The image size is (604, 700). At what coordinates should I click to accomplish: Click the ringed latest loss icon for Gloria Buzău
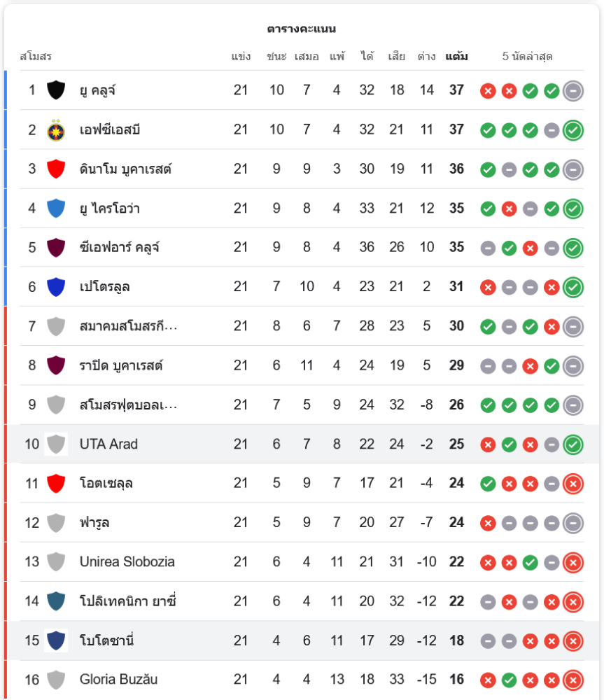point(573,680)
